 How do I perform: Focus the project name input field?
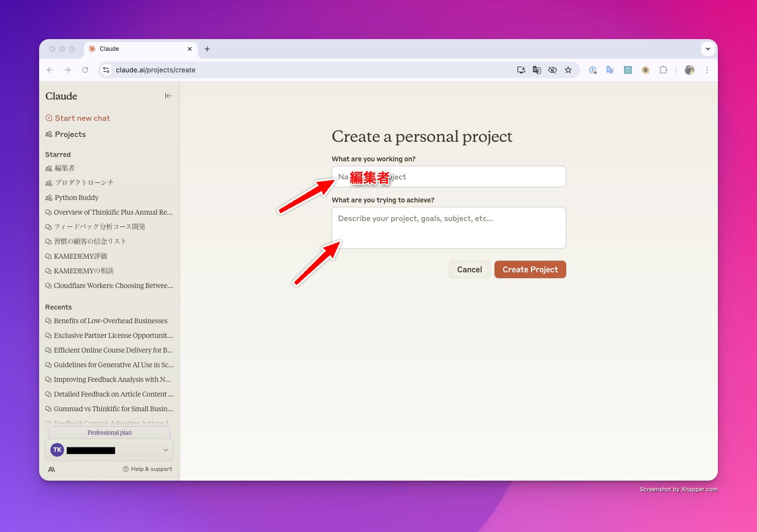(x=449, y=177)
